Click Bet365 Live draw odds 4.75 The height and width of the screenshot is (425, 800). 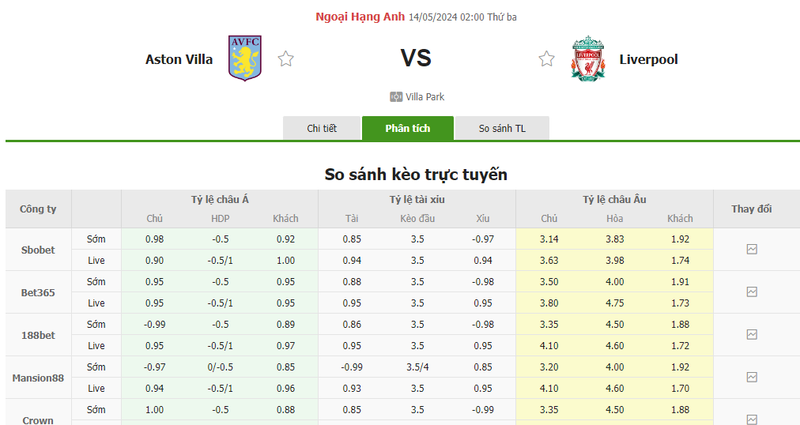614,303
